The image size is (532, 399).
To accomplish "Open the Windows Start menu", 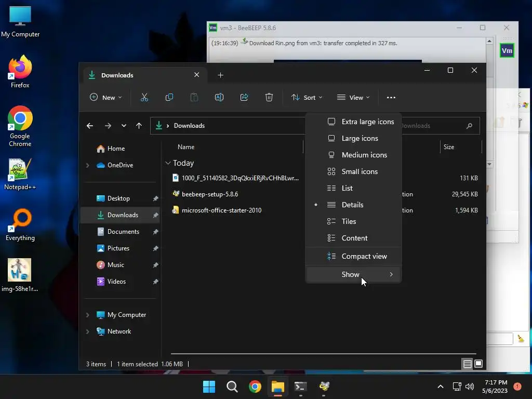I will [x=209, y=387].
